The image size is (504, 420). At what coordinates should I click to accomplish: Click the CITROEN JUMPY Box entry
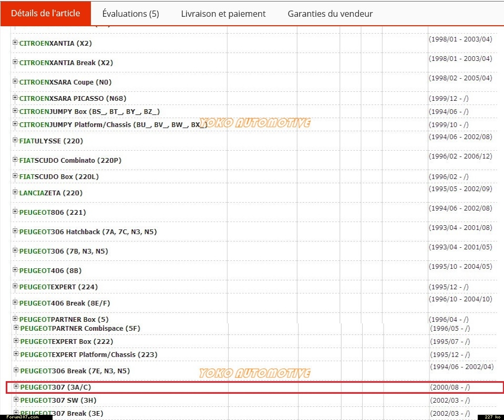click(x=89, y=111)
